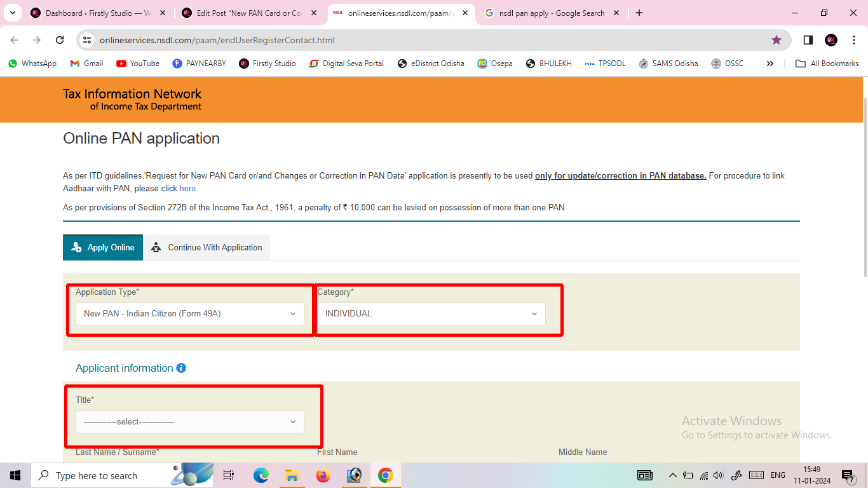868x488 pixels.
Task: Open the Gmail bookmark
Action: [x=86, y=63]
